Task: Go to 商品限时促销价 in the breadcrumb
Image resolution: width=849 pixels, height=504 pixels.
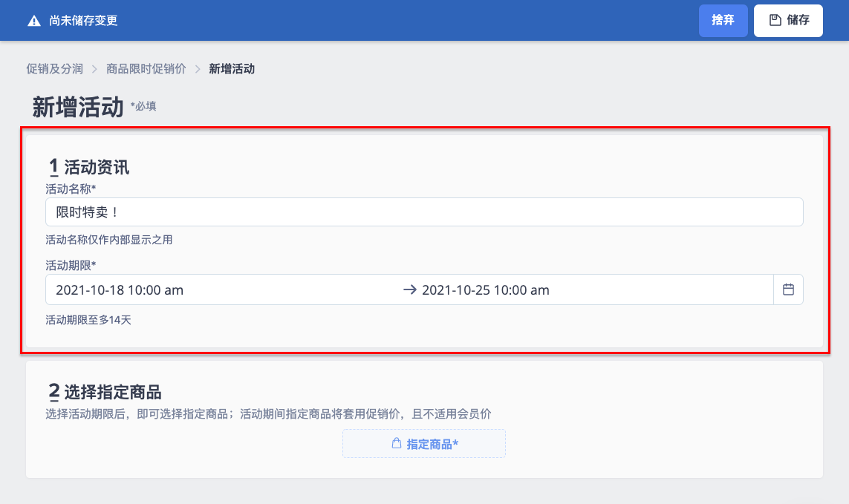Action: [146, 69]
